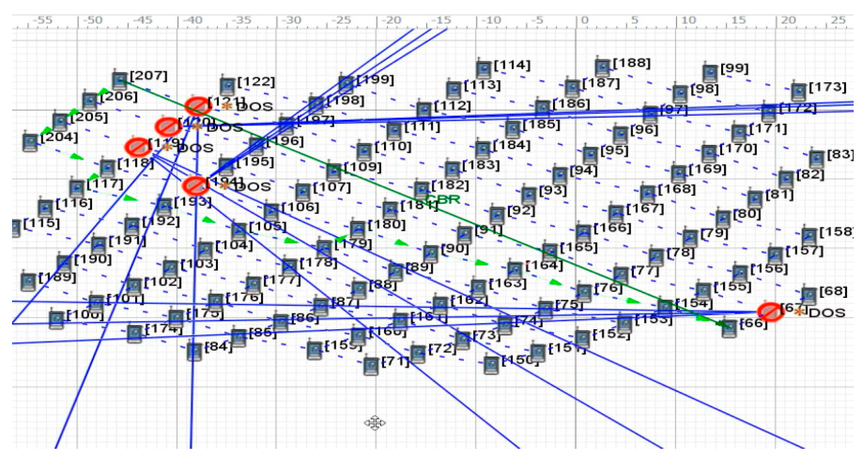
Task: Select the node icon labeled [173]
Action: 798,92
